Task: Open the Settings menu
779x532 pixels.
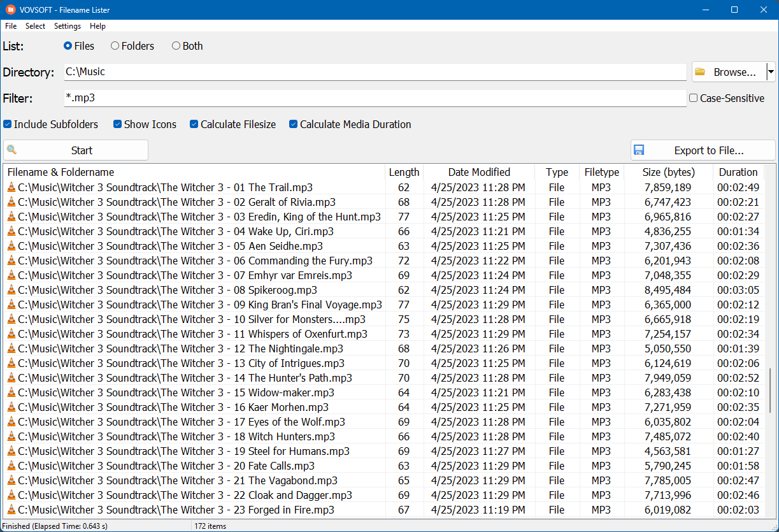Action: 67,26
